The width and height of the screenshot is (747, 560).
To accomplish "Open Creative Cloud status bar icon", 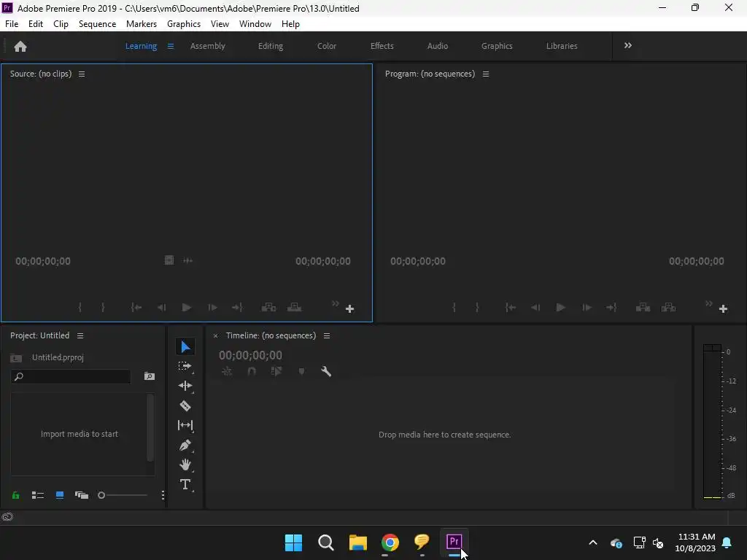I will point(7,517).
